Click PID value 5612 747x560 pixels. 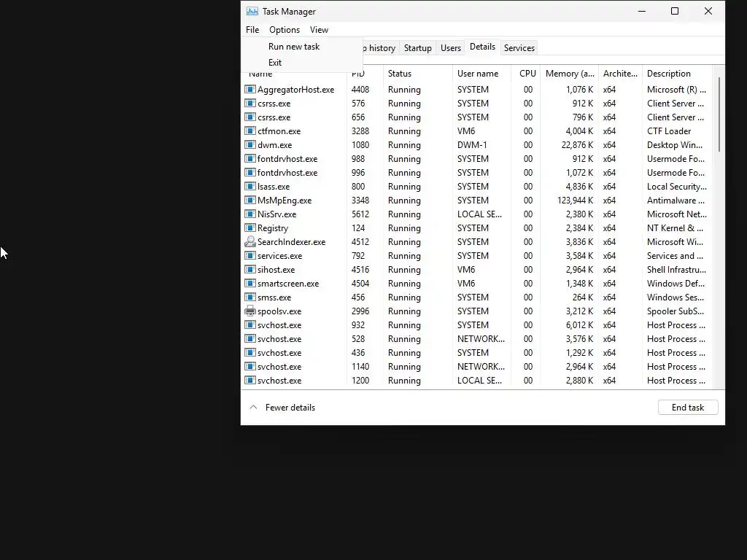(x=360, y=214)
